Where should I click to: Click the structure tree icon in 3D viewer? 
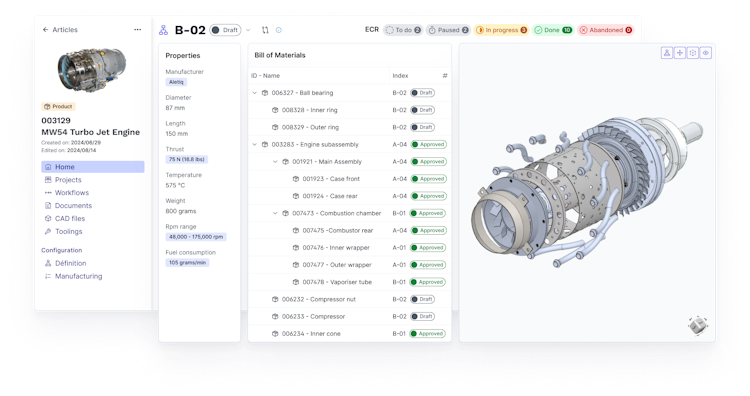tap(667, 53)
